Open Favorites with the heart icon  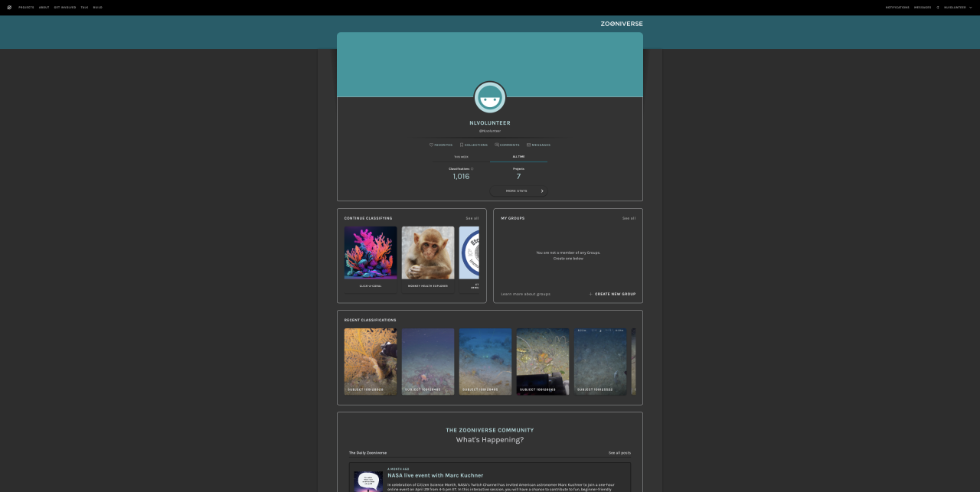click(441, 145)
